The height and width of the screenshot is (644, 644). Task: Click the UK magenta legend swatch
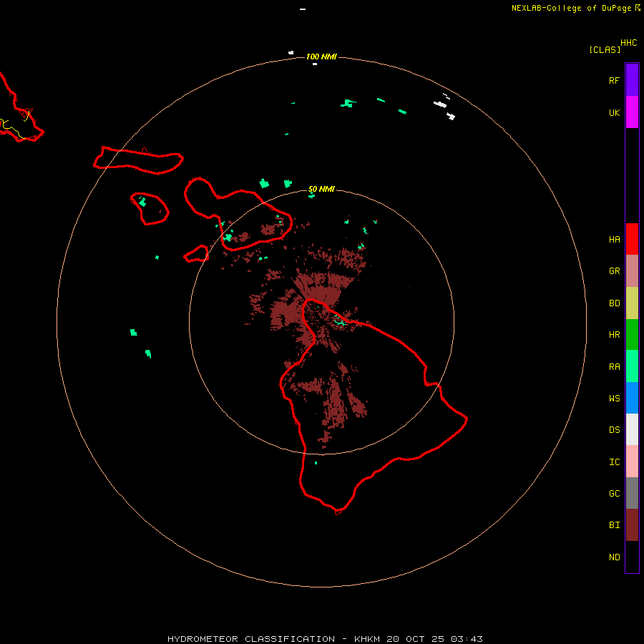(x=632, y=112)
